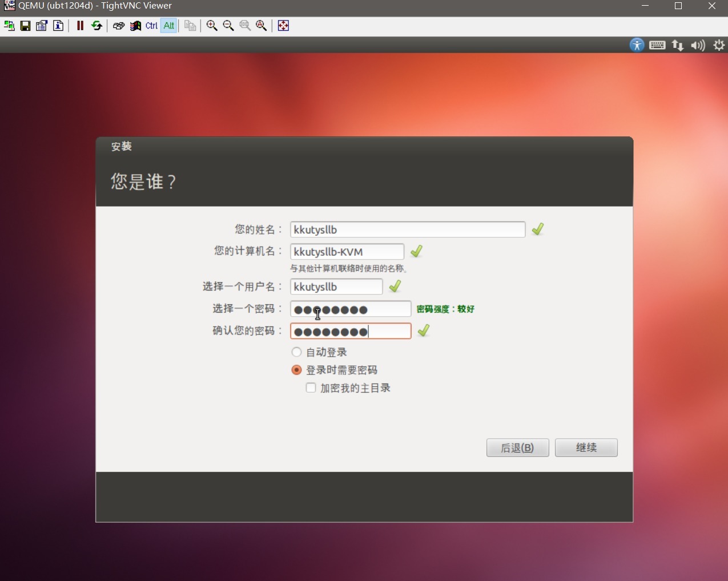Open a new VNC connection
The image size is (728, 581).
tap(9, 26)
